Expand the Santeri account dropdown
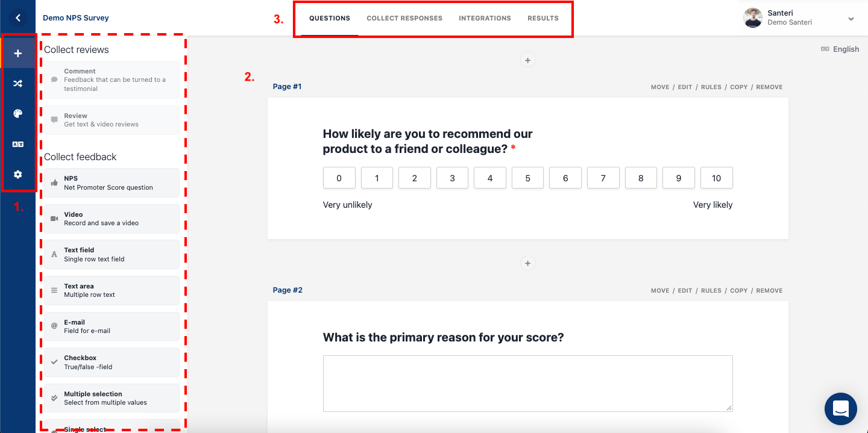This screenshot has height=433, width=868. (851, 19)
